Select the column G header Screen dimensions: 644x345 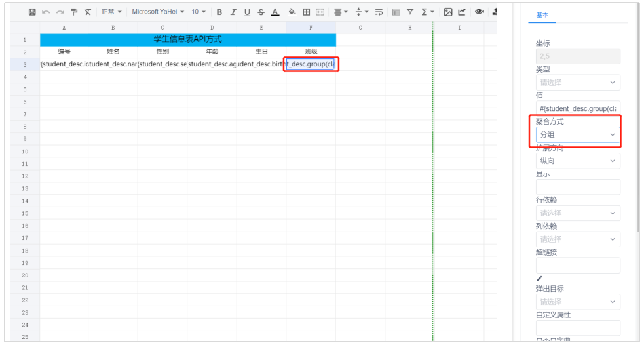360,28
